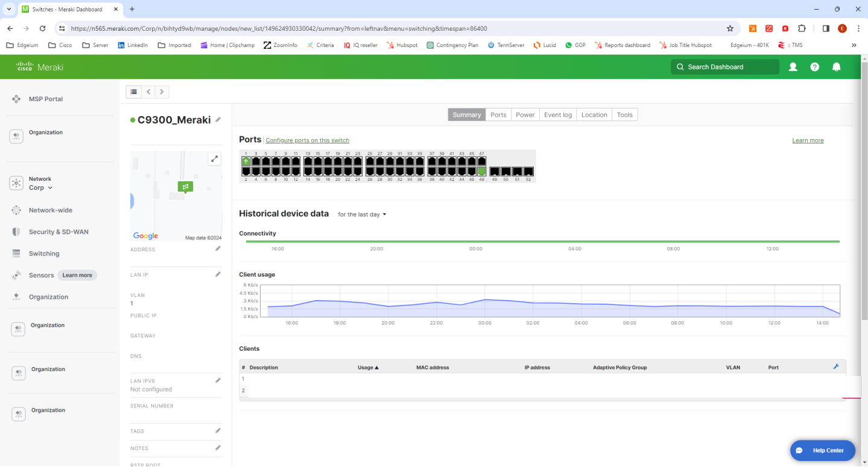Click SFP port 52 icon
The image size is (868, 467).
[529, 171]
